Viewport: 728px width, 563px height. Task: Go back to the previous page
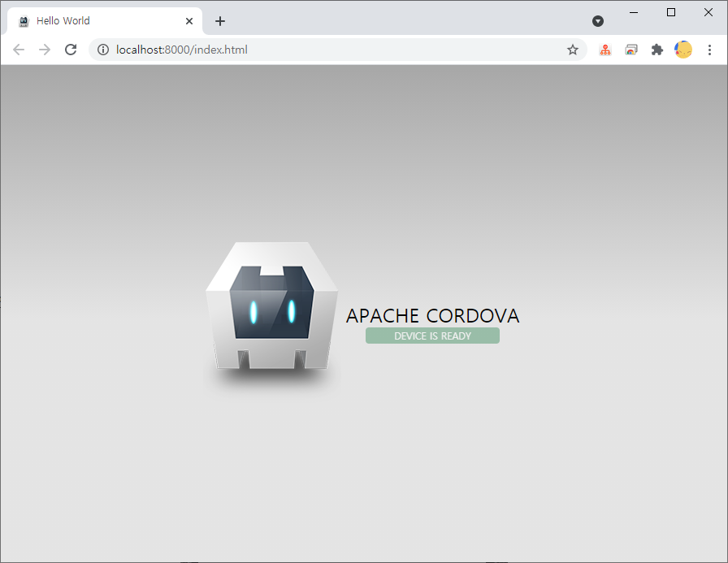[19, 50]
